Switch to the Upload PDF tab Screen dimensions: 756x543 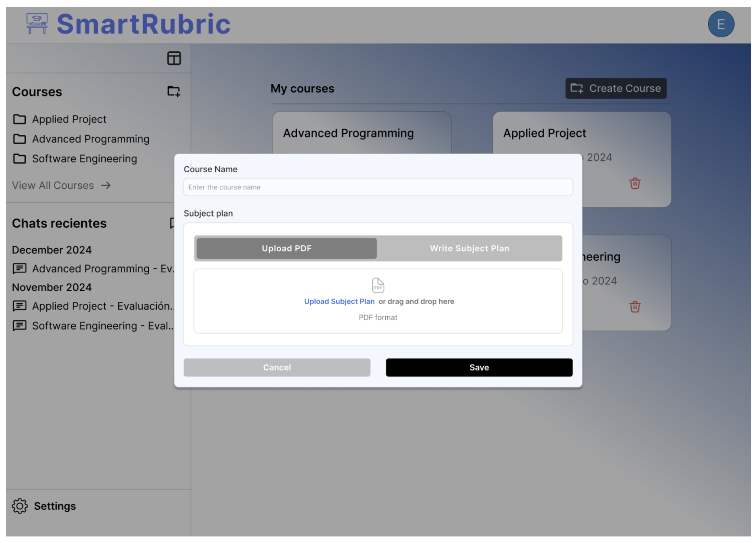tap(286, 248)
